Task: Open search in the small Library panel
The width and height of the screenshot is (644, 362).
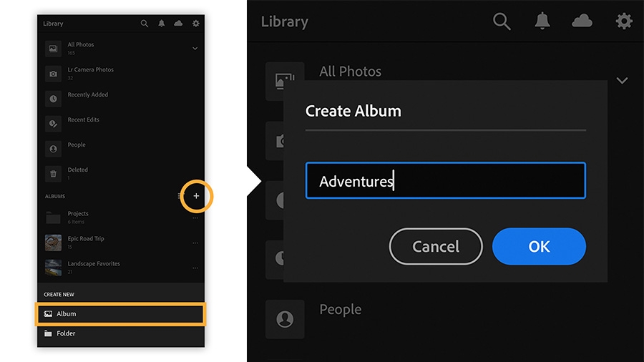Action: 145,24
